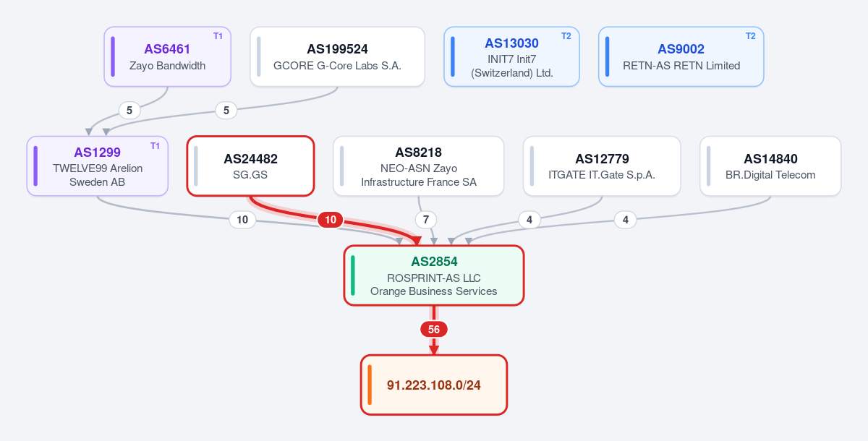Image resolution: width=868 pixels, height=441 pixels.
Task: Click the AS14840 BR.Digital Telecom node
Action: pos(770,166)
